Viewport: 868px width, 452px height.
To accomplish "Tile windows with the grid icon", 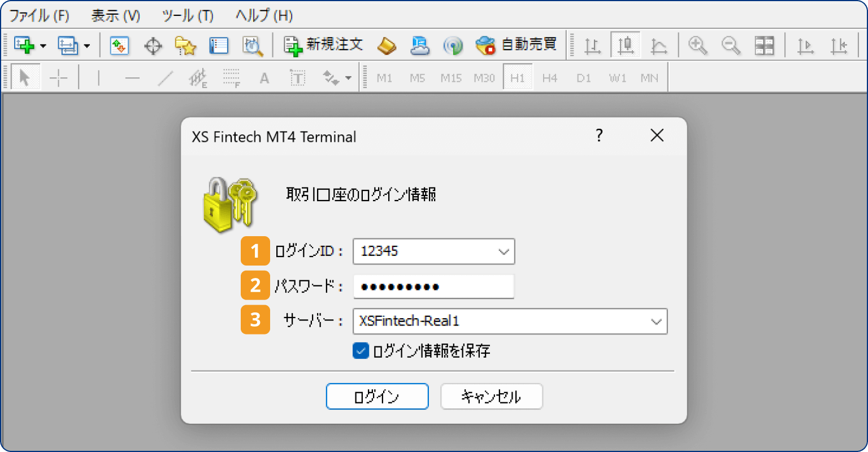I will (x=764, y=45).
